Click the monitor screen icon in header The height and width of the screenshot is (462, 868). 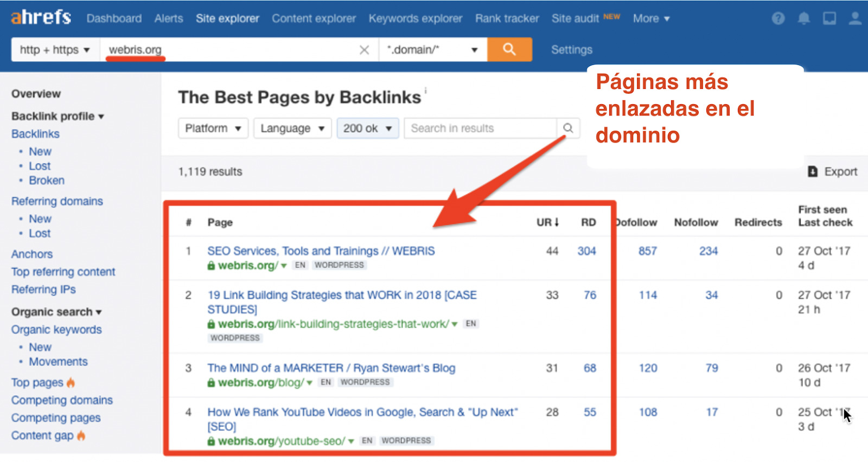[829, 18]
